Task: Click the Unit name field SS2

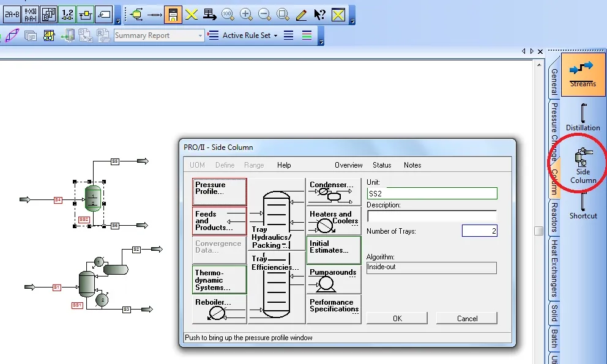Action: click(431, 193)
